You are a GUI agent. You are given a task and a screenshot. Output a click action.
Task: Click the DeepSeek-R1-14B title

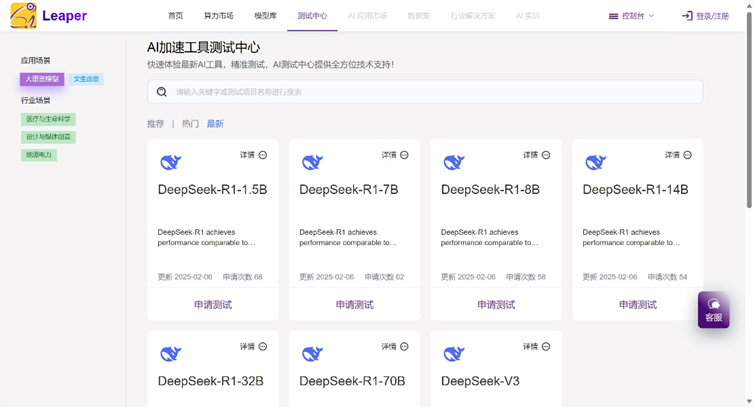coord(635,190)
